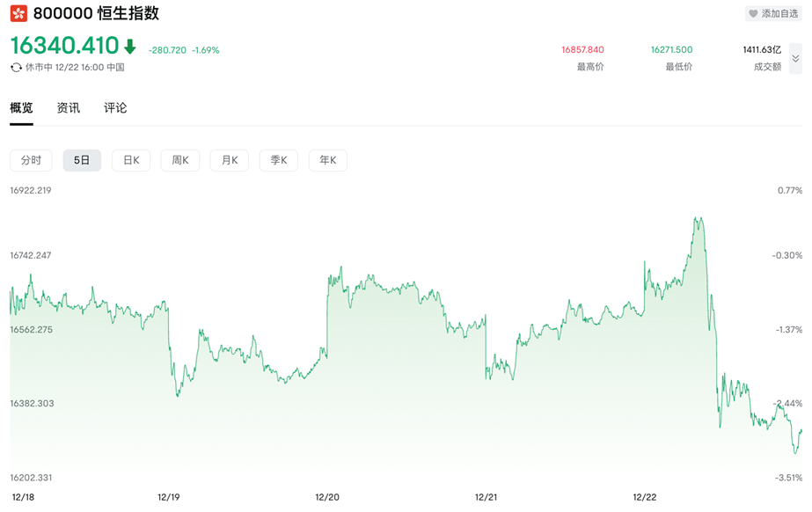Click the price change -280.720
Viewport: 812px width, 512px height.
(167, 50)
